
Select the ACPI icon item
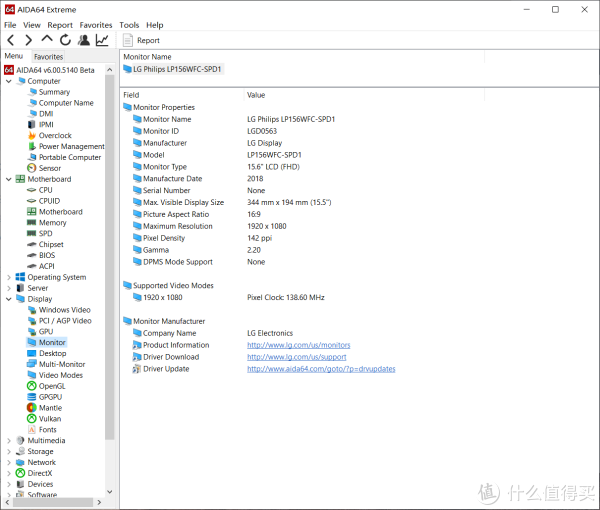(x=32, y=266)
